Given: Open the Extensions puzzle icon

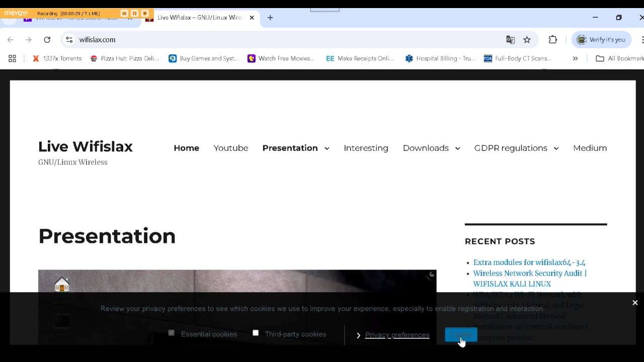Looking at the screenshot, I should (553, 40).
